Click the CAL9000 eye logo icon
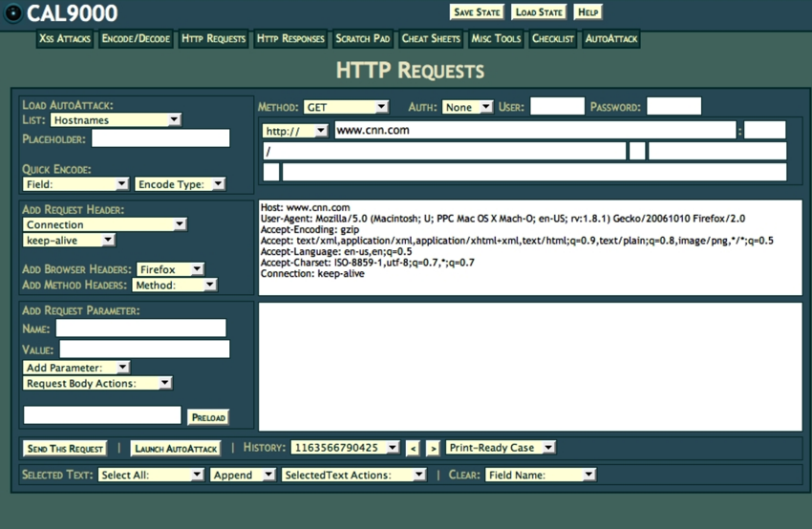The width and height of the screenshot is (812, 529). click(x=12, y=13)
